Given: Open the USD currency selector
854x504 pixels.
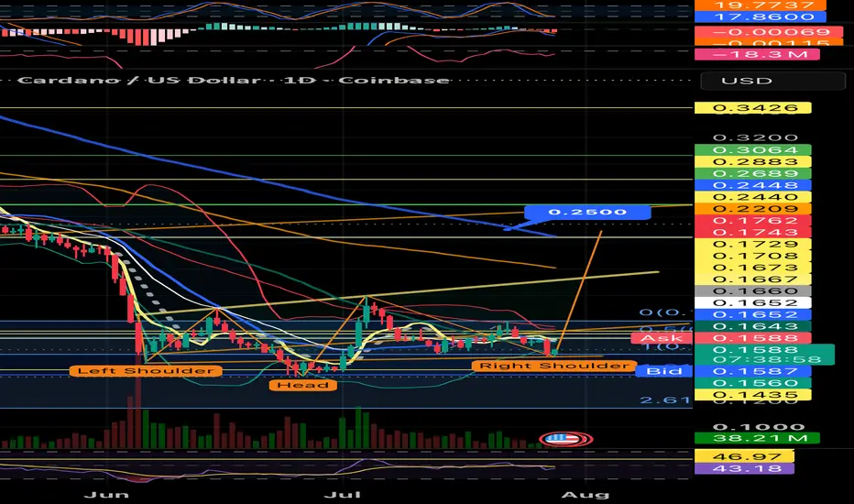Looking at the screenshot, I should tap(772, 81).
